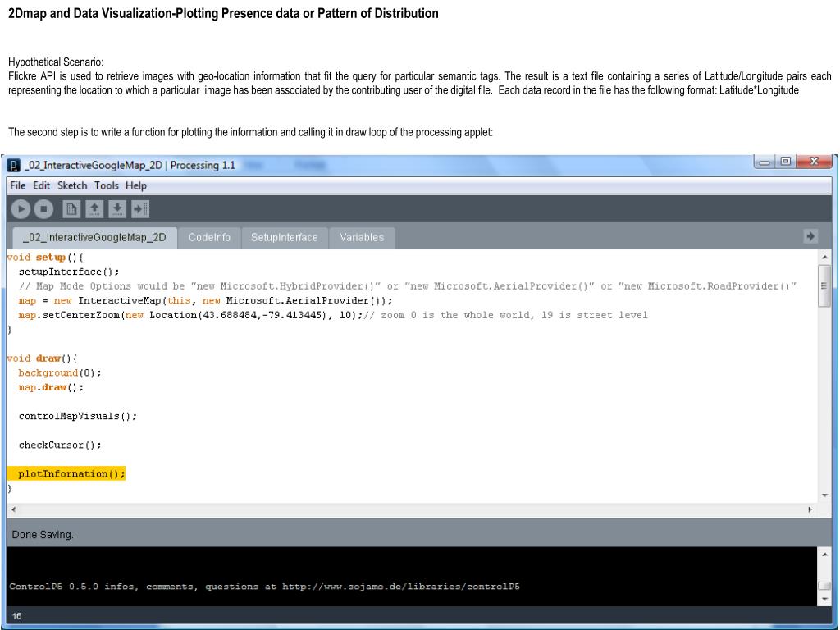Viewport: 840px width, 630px height.
Task: Open the Tools menu
Action: click(107, 185)
